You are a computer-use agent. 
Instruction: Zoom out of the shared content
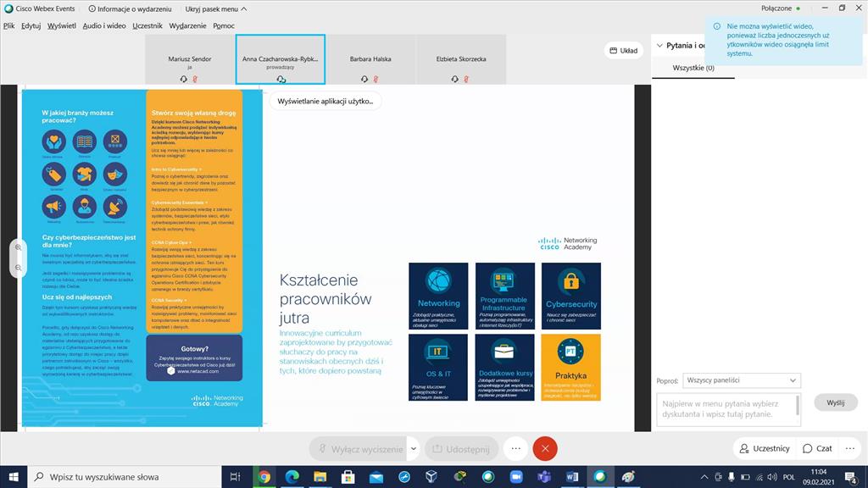click(19, 268)
